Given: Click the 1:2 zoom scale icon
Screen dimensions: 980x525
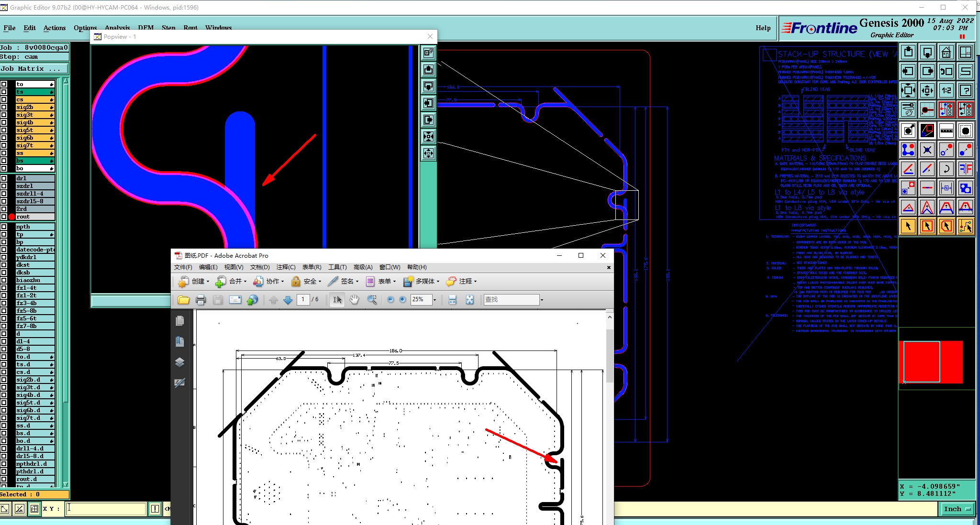Looking at the screenshot, I should pos(946,90).
